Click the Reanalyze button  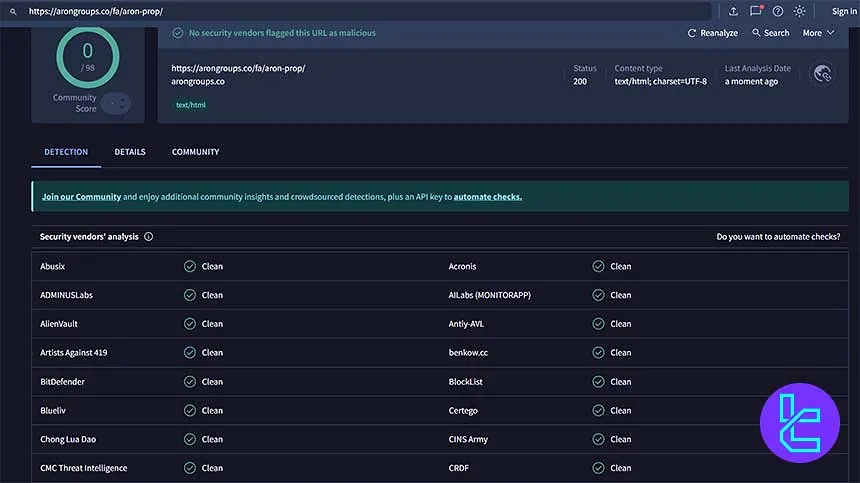coord(712,33)
